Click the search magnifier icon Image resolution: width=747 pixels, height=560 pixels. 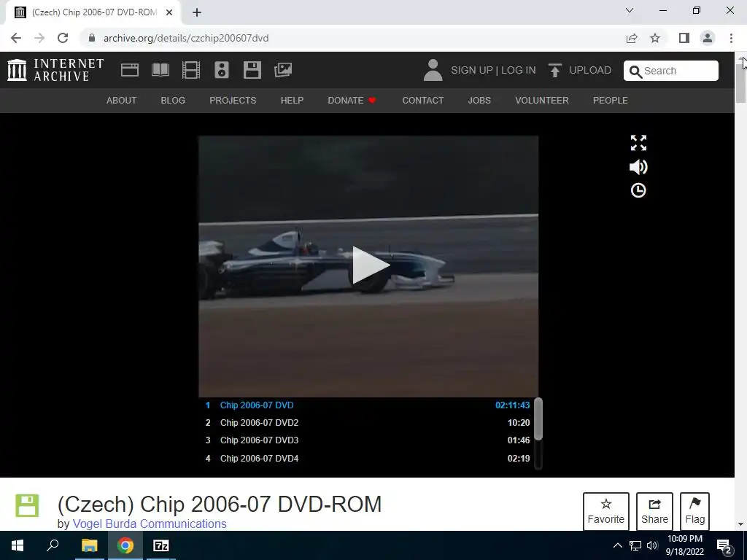[635, 71]
